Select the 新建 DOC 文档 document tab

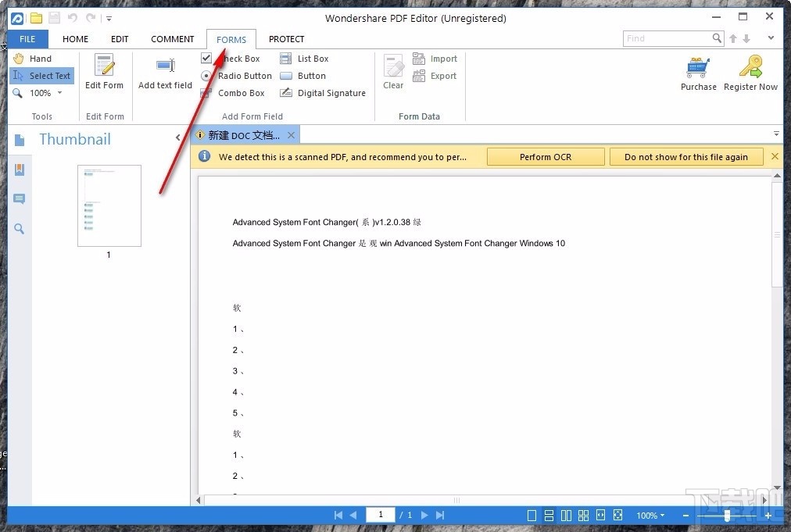coord(244,135)
